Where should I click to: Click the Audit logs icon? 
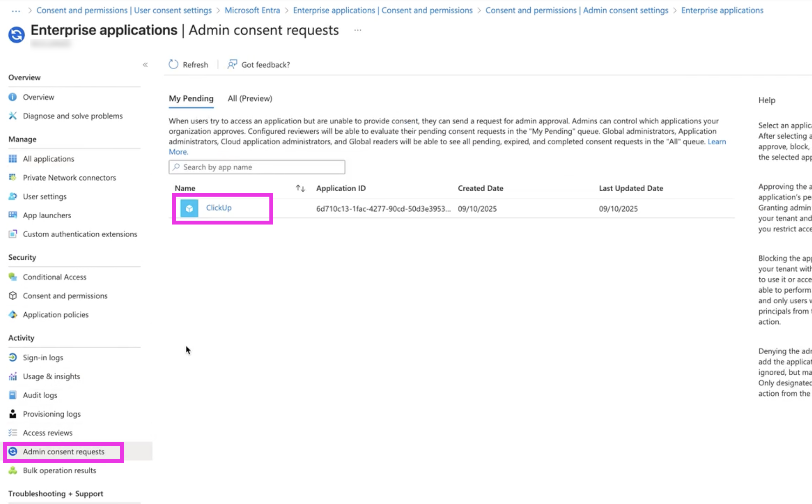coord(13,395)
